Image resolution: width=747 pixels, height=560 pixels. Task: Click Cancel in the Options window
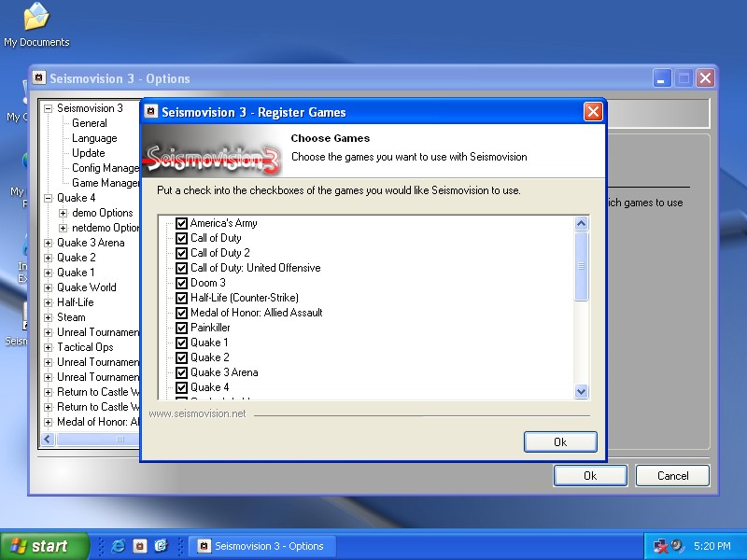click(x=672, y=475)
